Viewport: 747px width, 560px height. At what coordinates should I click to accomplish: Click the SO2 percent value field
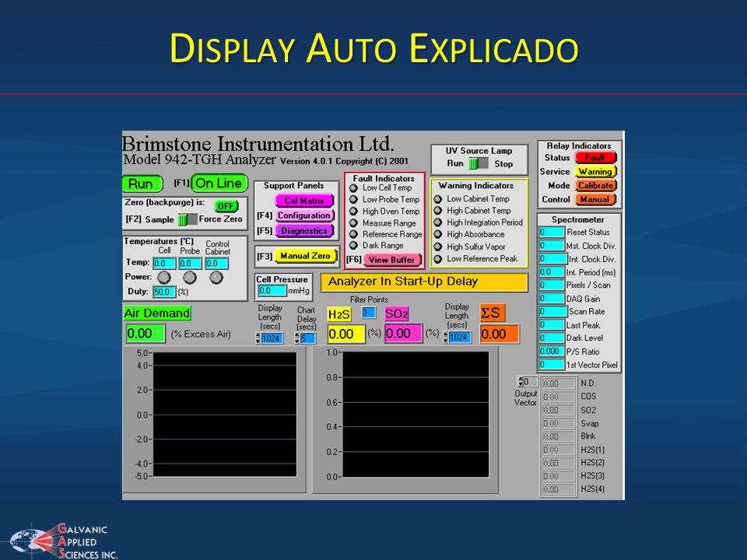click(404, 334)
